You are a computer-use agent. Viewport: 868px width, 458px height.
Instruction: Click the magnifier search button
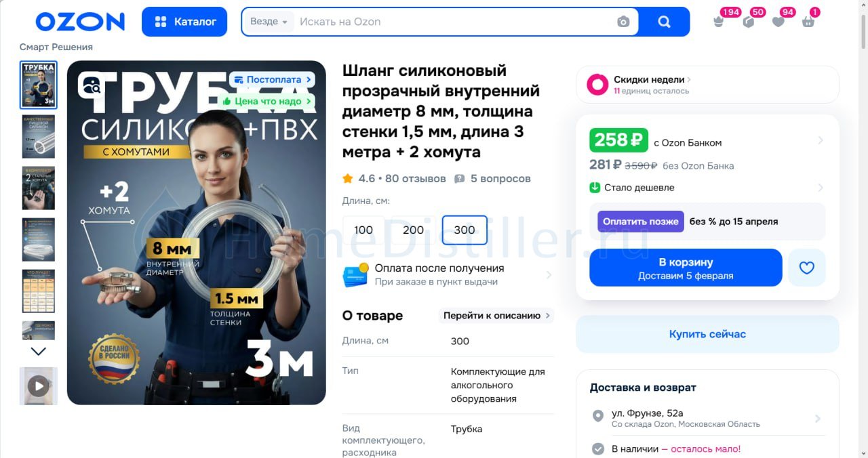[664, 22]
